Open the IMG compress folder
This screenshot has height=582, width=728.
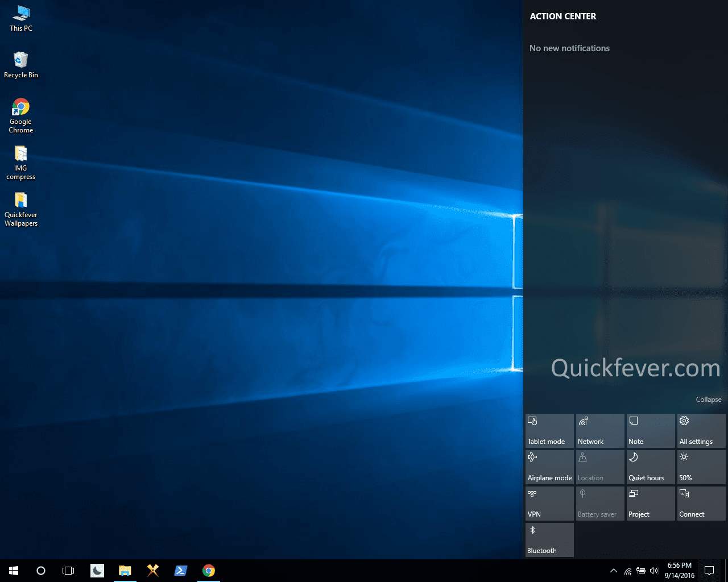pyautogui.click(x=21, y=163)
